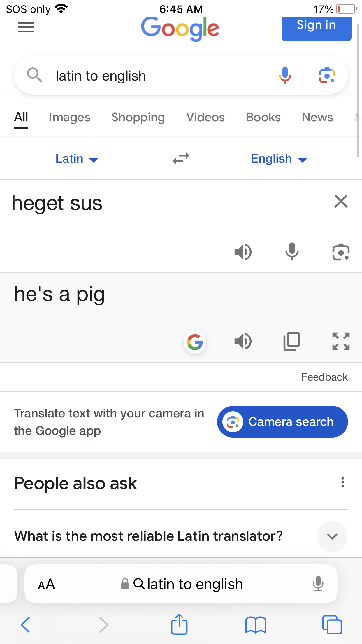Listen to the Latin source text

tap(243, 252)
